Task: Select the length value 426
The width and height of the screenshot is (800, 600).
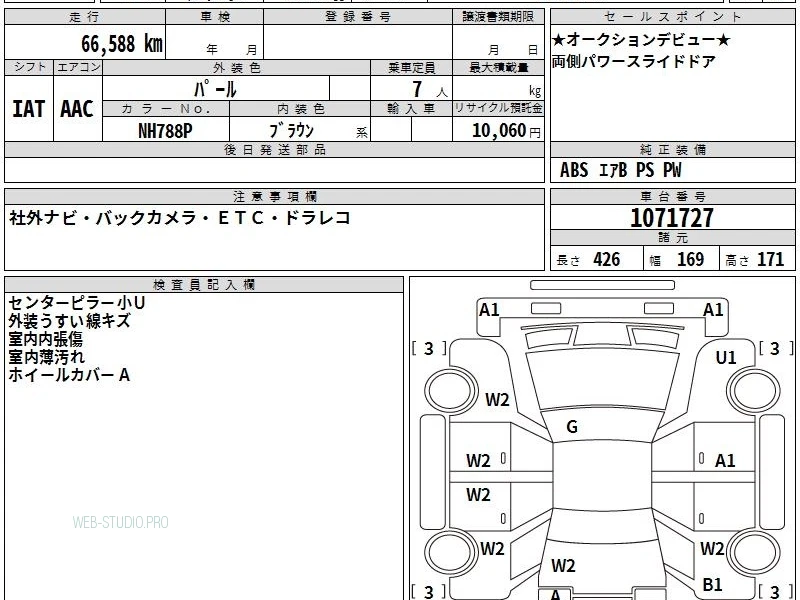Action: [607, 259]
